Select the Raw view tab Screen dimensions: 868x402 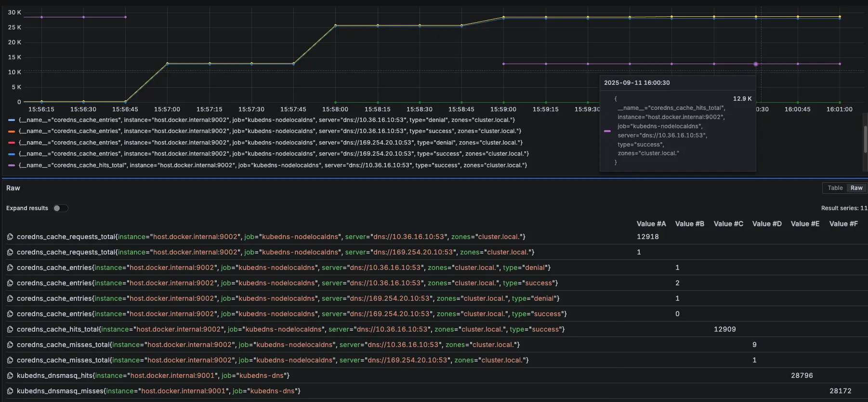[x=856, y=188]
